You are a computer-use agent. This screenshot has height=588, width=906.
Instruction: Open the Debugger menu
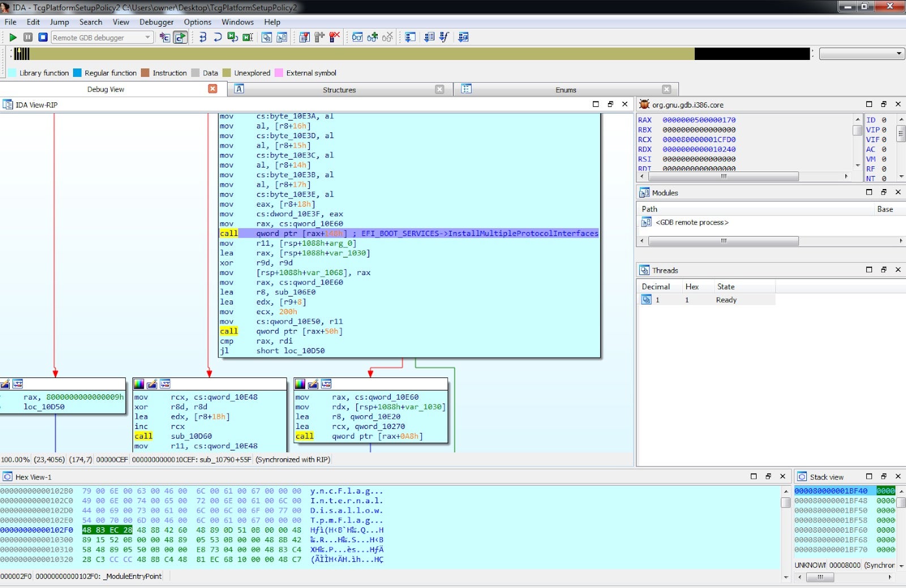point(156,22)
